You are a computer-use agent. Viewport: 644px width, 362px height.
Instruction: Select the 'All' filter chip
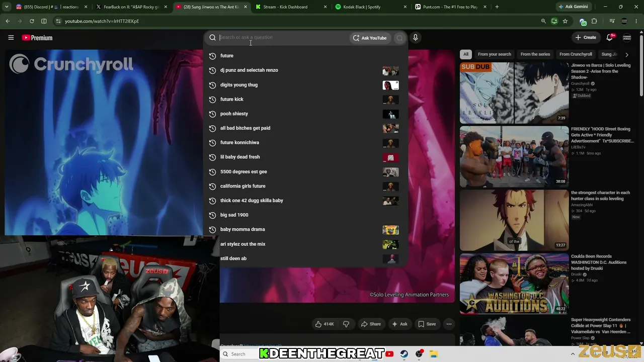(x=466, y=54)
